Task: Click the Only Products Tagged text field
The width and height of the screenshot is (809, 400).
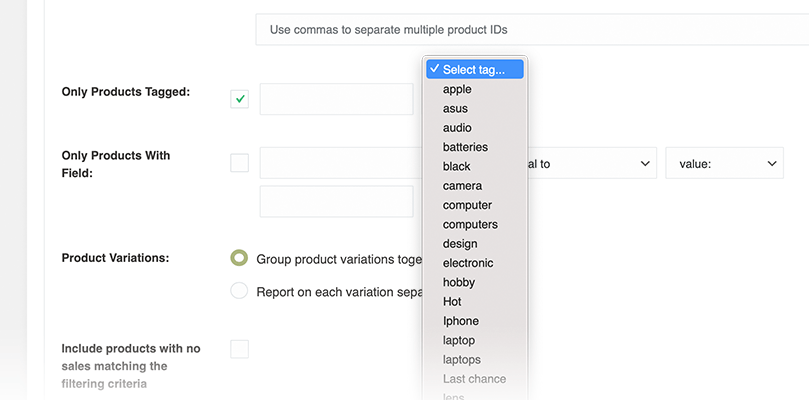Action: tap(336, 99)
